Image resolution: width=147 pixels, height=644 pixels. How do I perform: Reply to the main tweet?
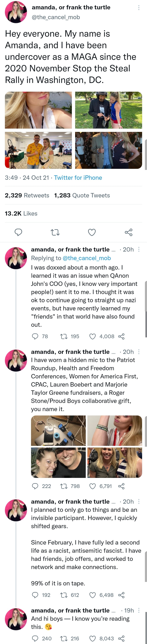pos(18,232)
